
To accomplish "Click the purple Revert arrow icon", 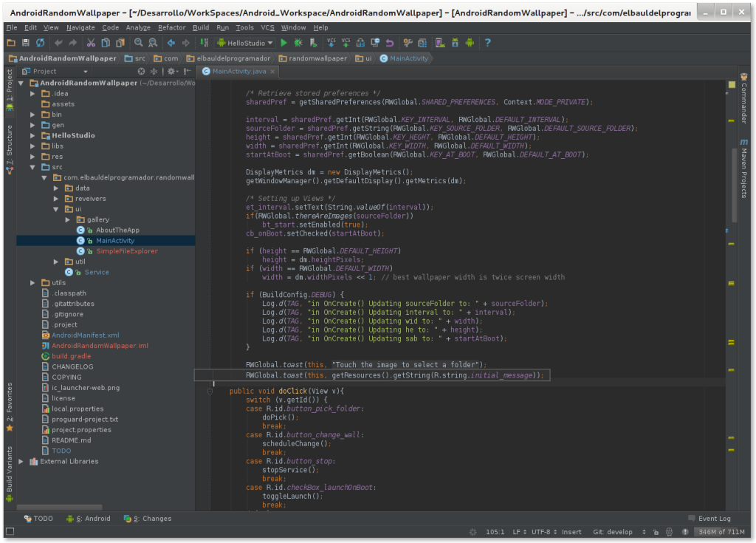I will click(390, 43).
